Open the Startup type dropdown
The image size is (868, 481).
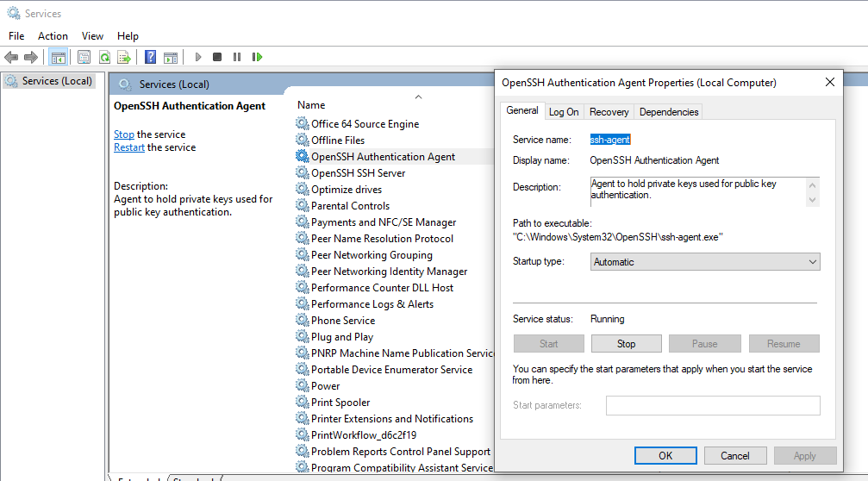tap(705, 262)
